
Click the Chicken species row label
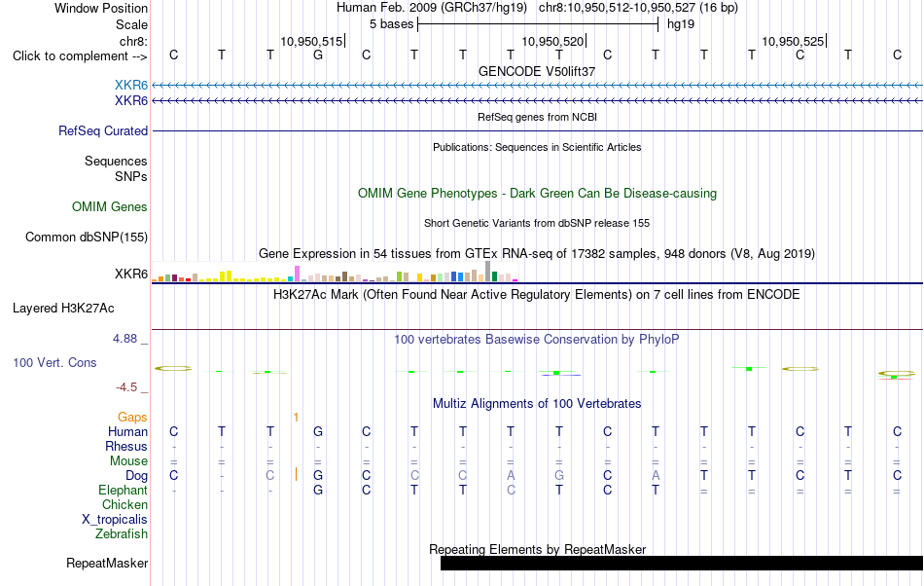coord(124,504)
